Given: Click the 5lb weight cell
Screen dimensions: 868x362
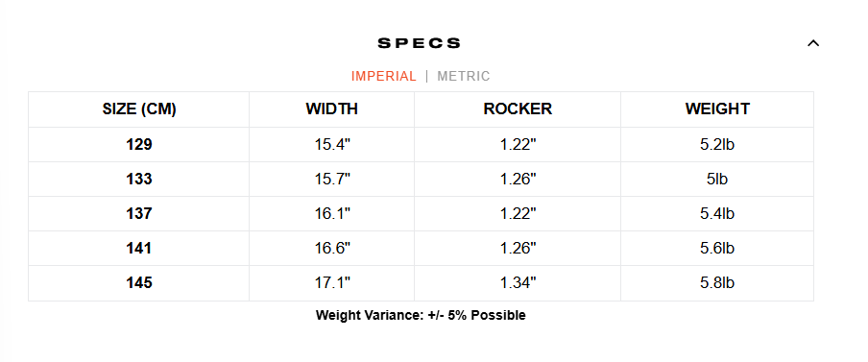Looking at the screenshot, I should [x=717, y=180].
